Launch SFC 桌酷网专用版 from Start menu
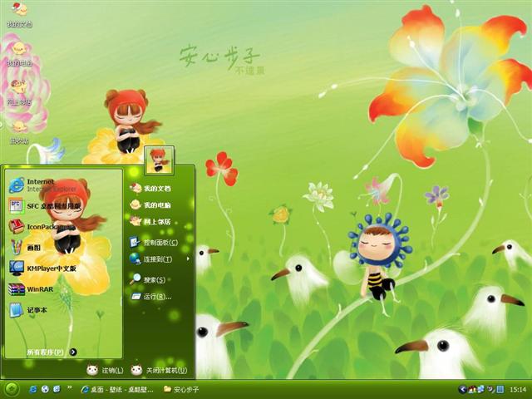Viewport: 532px width, 399px height. 45,206
